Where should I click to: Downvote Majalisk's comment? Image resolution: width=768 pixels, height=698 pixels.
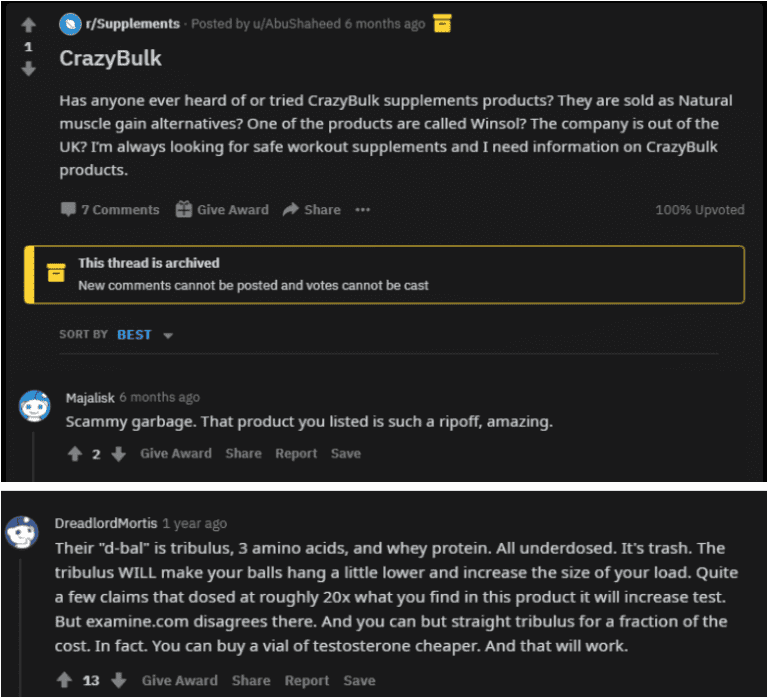point(118,454)
